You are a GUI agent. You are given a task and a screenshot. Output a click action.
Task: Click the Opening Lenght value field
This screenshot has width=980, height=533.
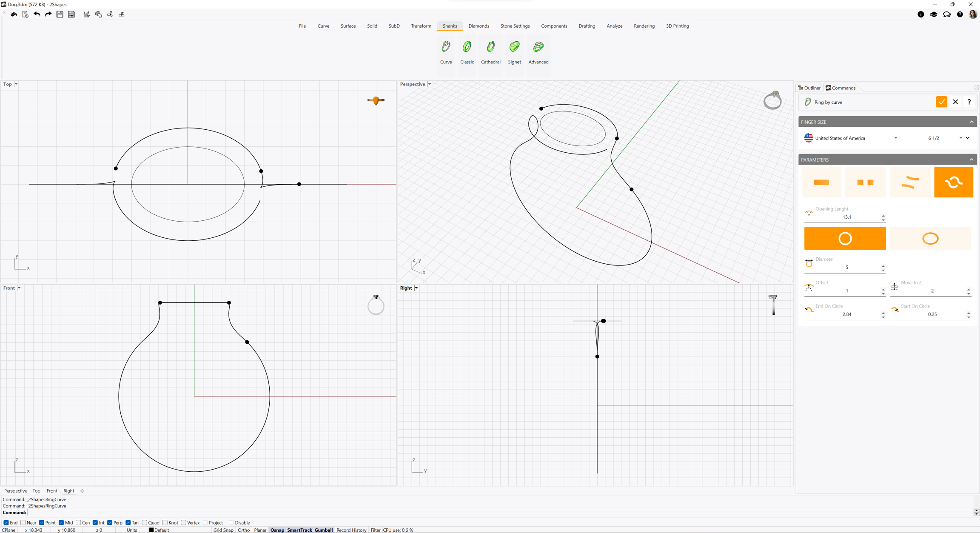pos(846,217)
